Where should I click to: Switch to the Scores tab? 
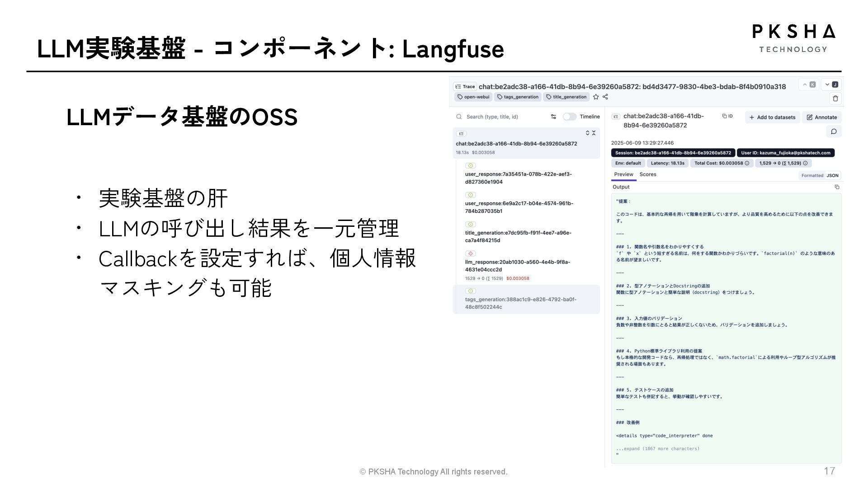coord(648,174)
